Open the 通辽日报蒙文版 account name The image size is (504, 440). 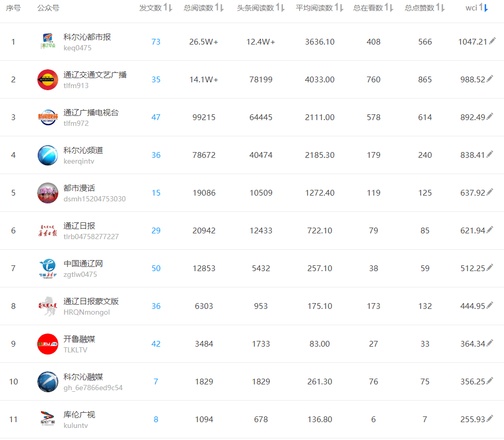pos(91,302)
